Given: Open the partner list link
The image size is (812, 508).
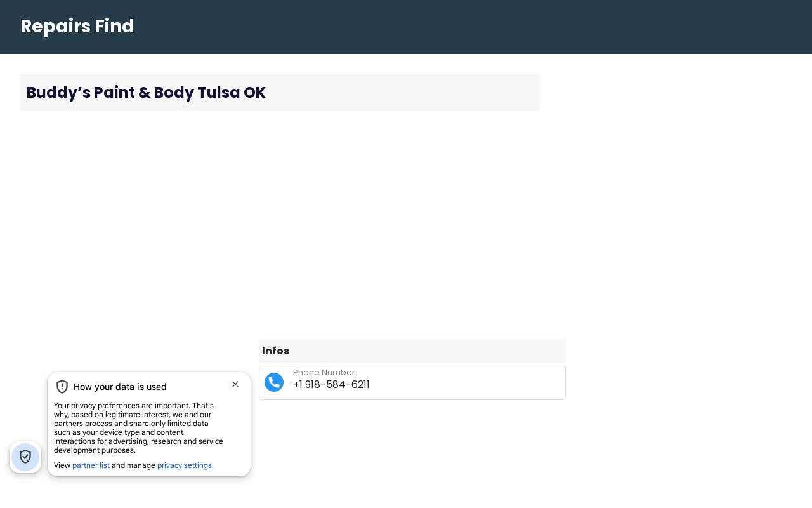Looking at the screenshot, I should (x=91, y=465).
